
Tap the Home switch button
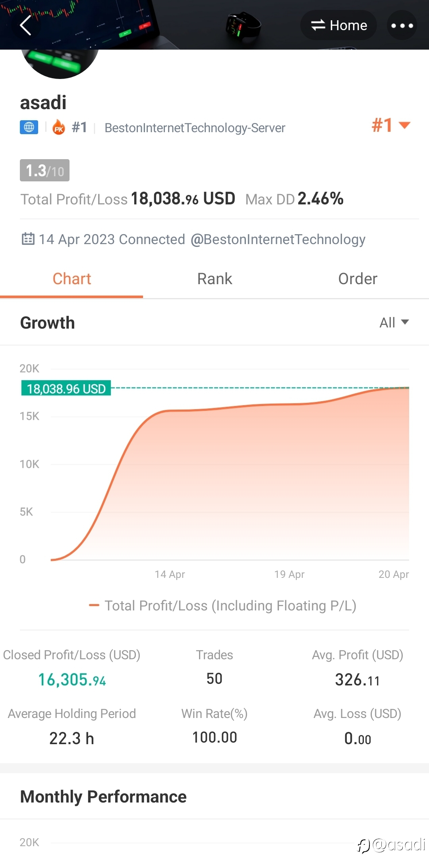click(338, 25)
